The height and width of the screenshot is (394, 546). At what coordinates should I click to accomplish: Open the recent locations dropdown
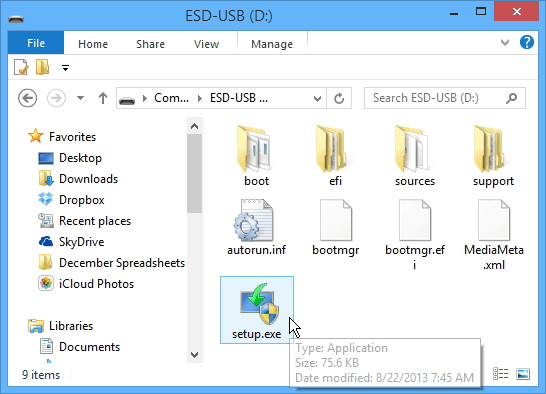(x=80, y=98)
